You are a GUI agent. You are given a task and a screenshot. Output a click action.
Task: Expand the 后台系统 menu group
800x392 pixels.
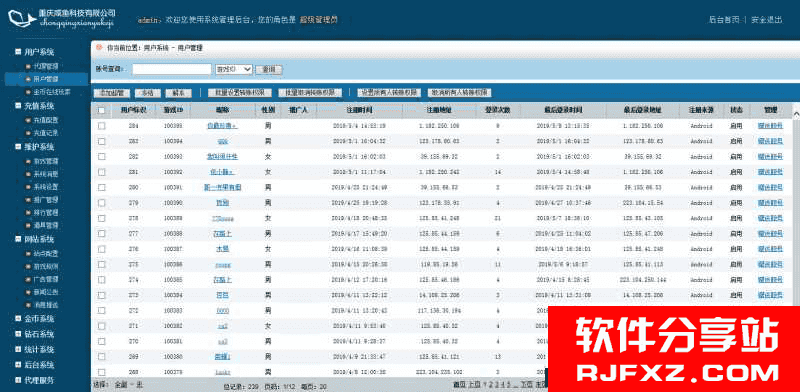point(18,365)
